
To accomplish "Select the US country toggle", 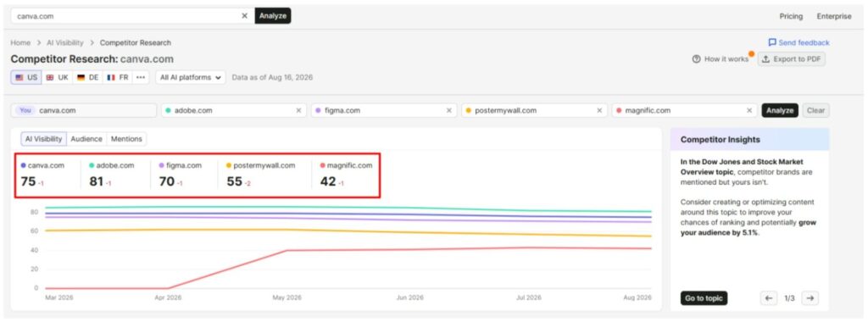I will pyautogui.click(x=26, y=77).
